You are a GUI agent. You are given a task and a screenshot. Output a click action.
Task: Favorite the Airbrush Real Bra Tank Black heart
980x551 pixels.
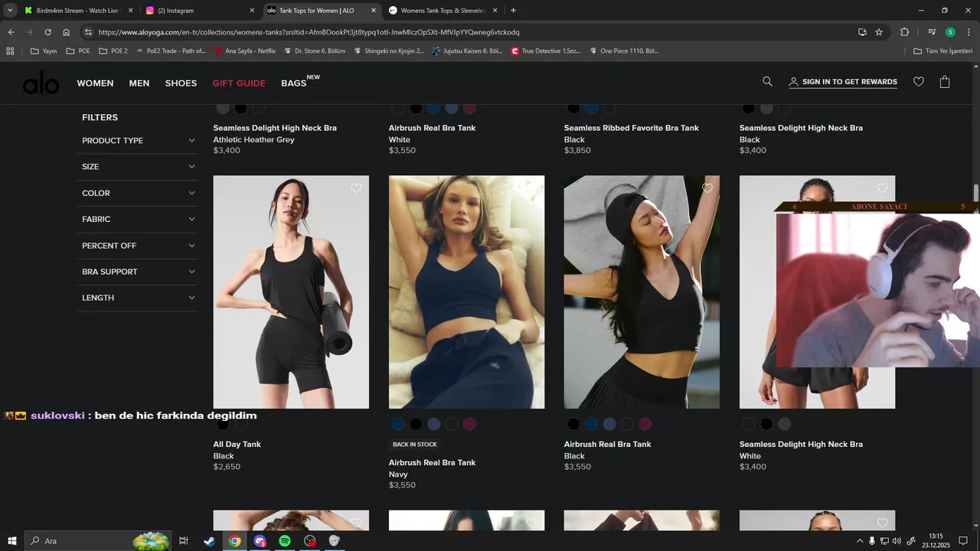click(x=707, y=188)
